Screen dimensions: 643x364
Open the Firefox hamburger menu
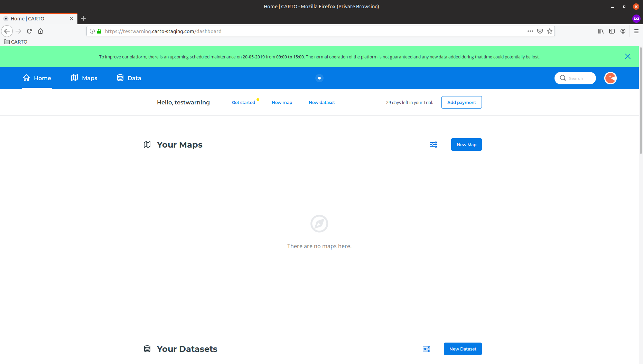click(636, 31)
